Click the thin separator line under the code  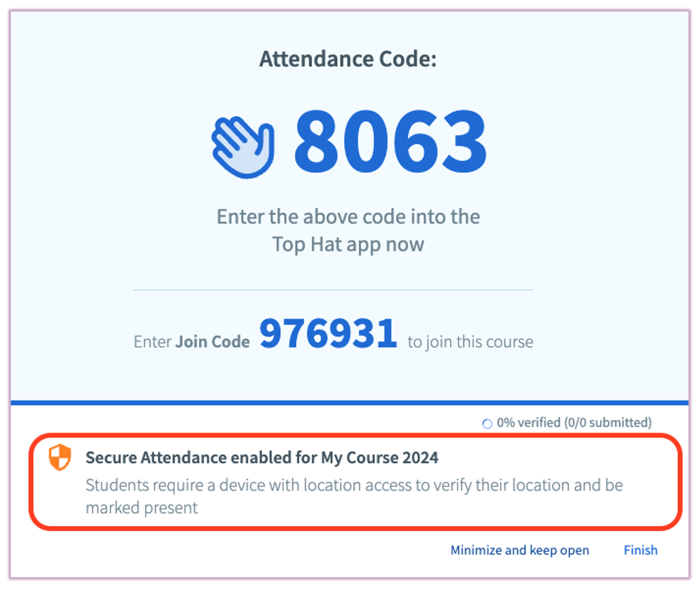tap(333, 291)
